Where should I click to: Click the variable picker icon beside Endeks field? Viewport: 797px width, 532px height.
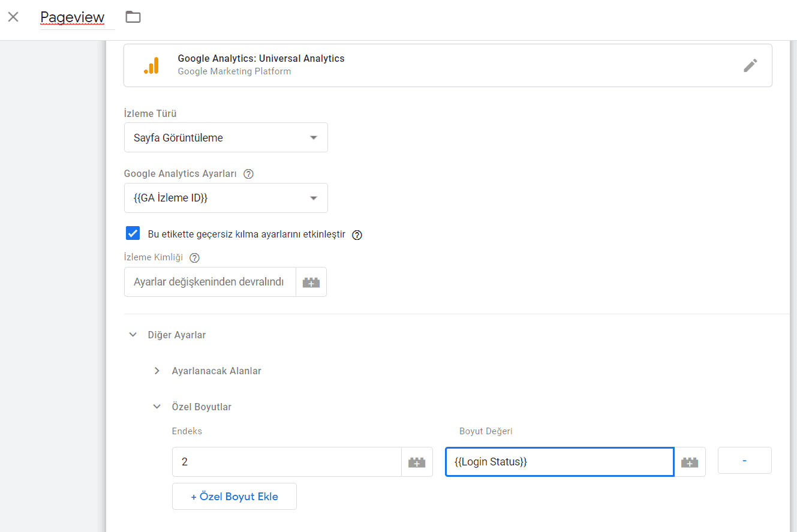click(x=417, y=462)
